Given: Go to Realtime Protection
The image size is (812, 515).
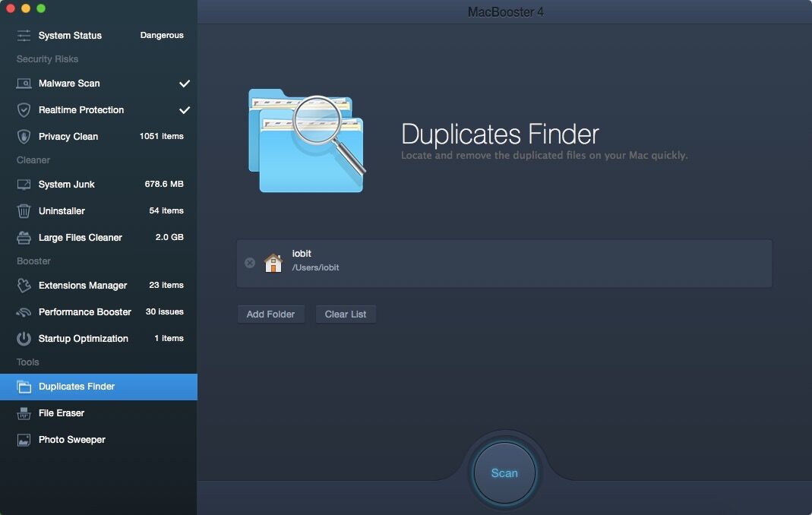Looking at the screenshot, I should click(x=99, y=110).
